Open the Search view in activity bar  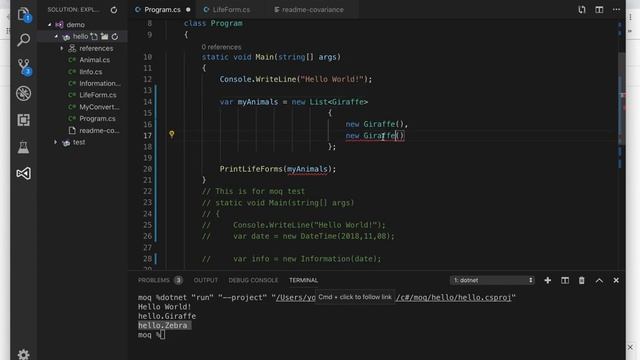(23, 40)
